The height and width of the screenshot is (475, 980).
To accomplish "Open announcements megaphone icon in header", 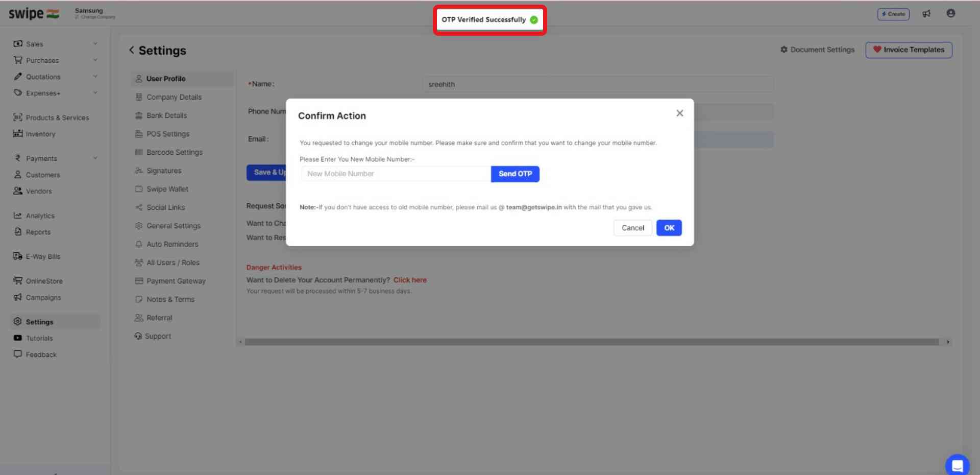I will coord(926,14).
